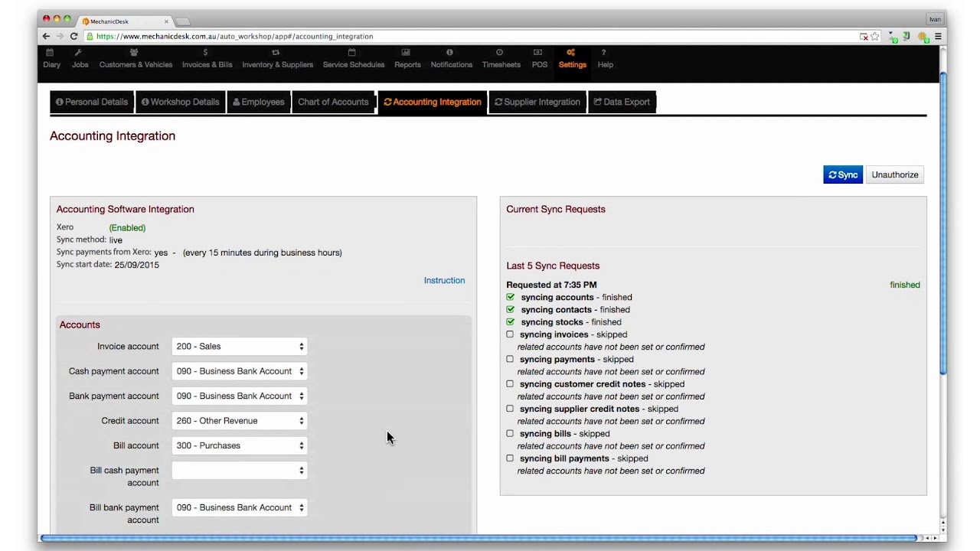Open the Bill bank payment account dropdown
980x551 pixels.
tap(240, 507)
